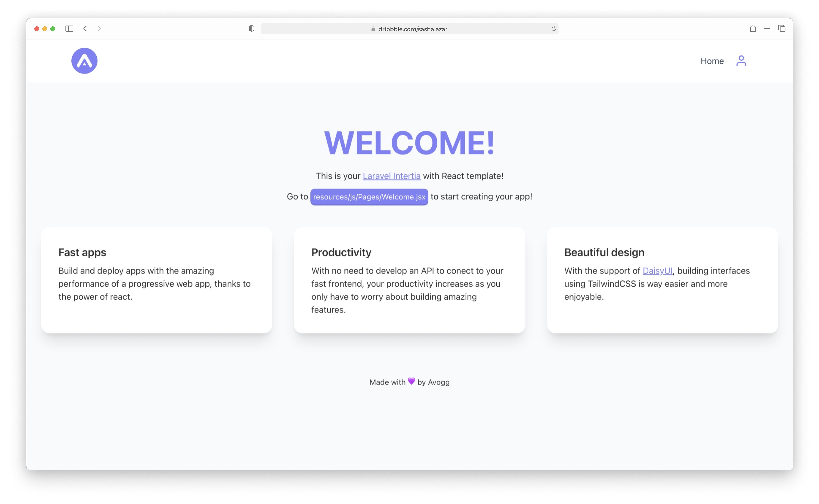Click the 'Made with' footer text
The image size is (819, 504).
click(387, 382)
